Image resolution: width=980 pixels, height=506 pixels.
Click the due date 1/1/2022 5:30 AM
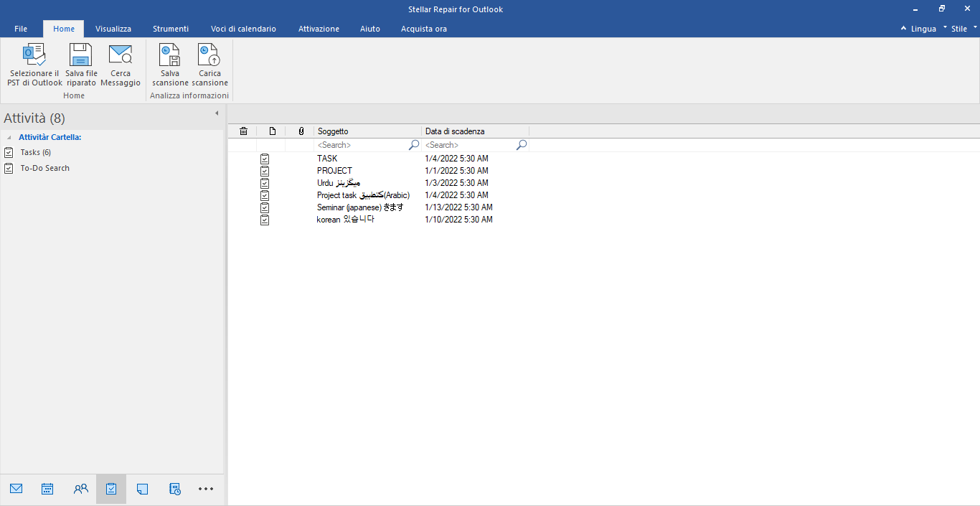tap(456, 171)
